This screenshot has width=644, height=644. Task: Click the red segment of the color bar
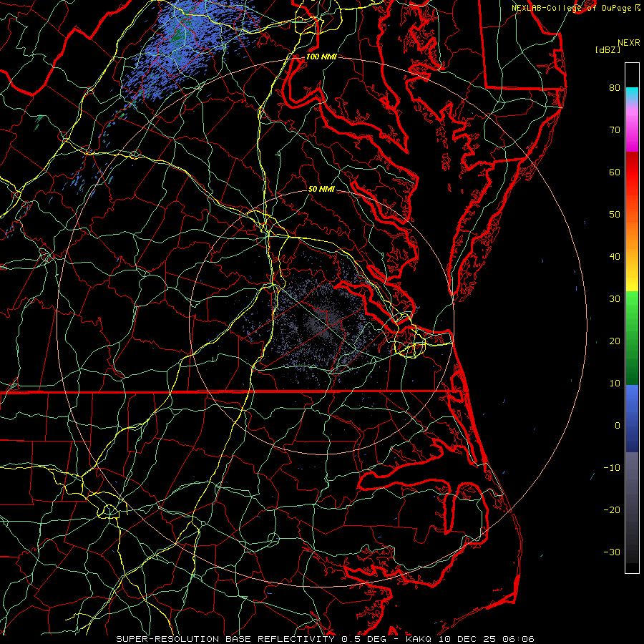632,172
